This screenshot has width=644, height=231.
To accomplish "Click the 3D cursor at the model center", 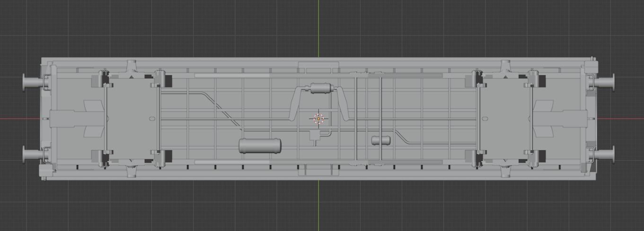I will tap(318, 119).
